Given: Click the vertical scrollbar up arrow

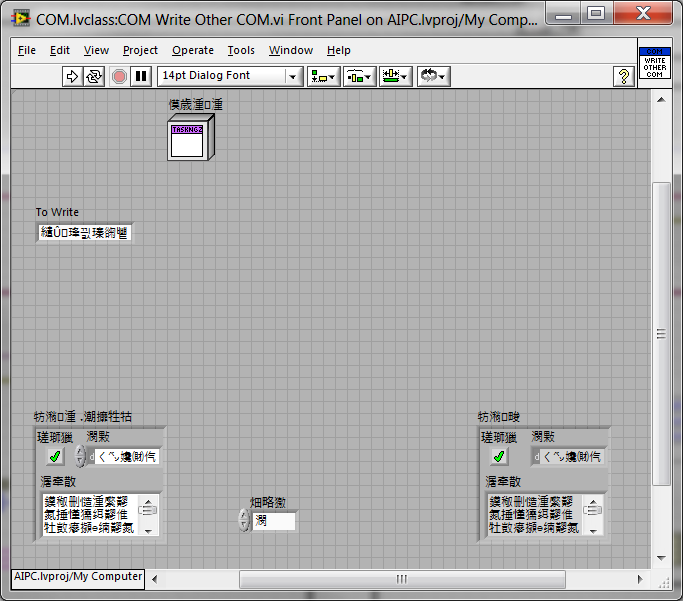Looking at the screenshot, I should click(661, 100).
